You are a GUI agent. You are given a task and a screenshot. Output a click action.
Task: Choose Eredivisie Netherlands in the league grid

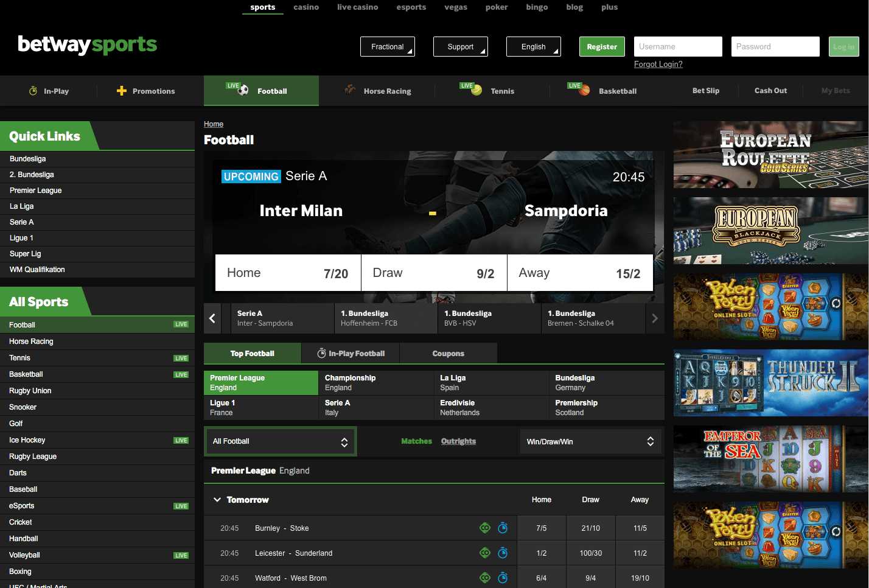(x=491, y=408)
